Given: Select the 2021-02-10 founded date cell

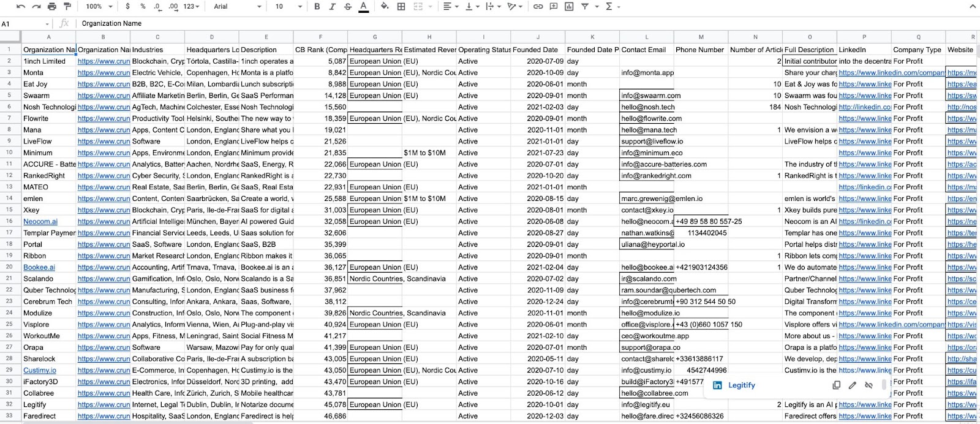Looking at the screenshot, I should click(538, 336).
